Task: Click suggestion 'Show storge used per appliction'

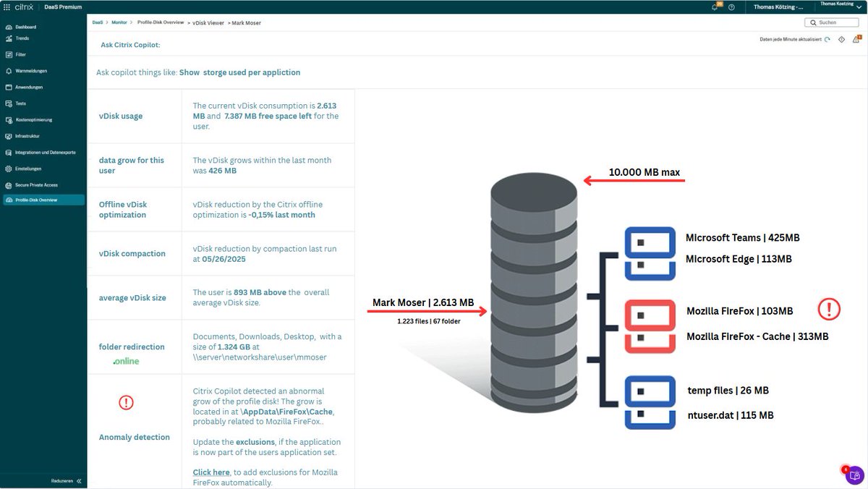Action: 240,72
